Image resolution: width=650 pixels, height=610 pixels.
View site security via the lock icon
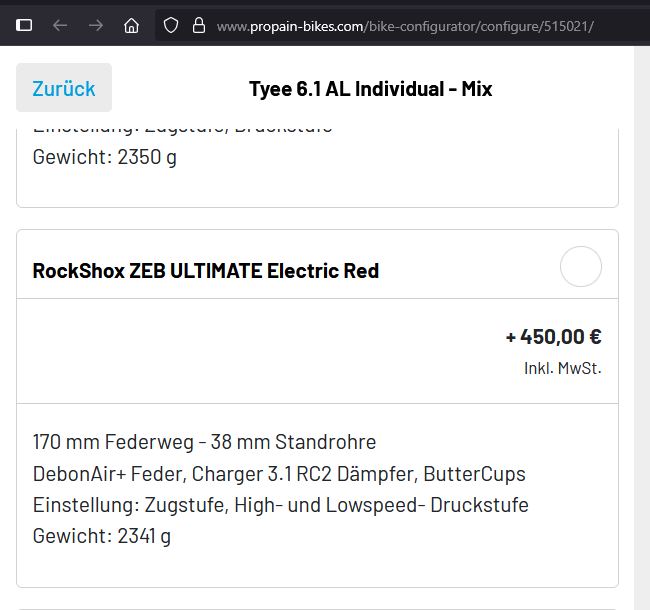point(198,25)
